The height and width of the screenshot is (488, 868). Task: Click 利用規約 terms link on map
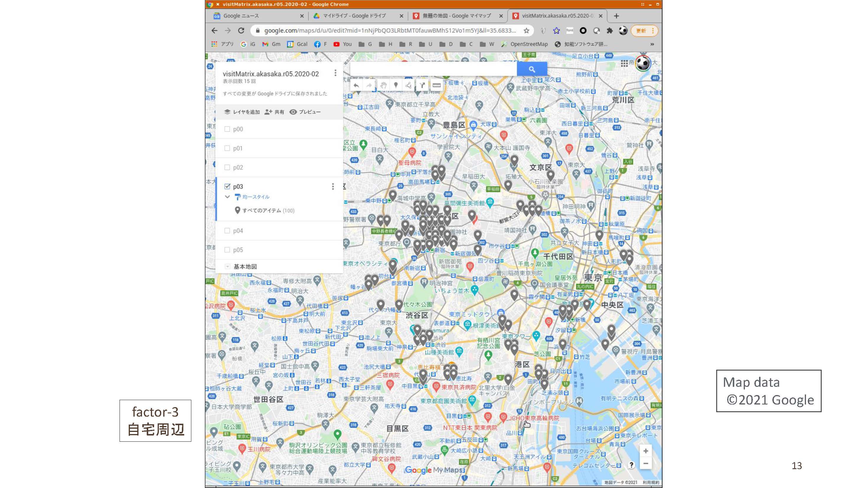click(x=651, y=483)
